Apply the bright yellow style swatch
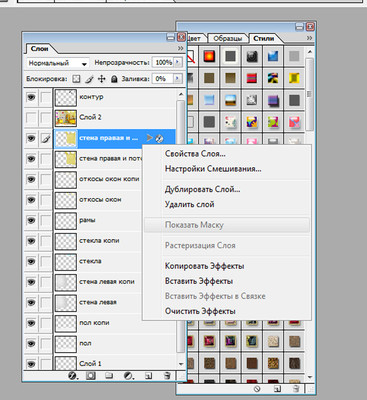Image resolution: width=367 pixels, height=400 pixels. [294, 78]
